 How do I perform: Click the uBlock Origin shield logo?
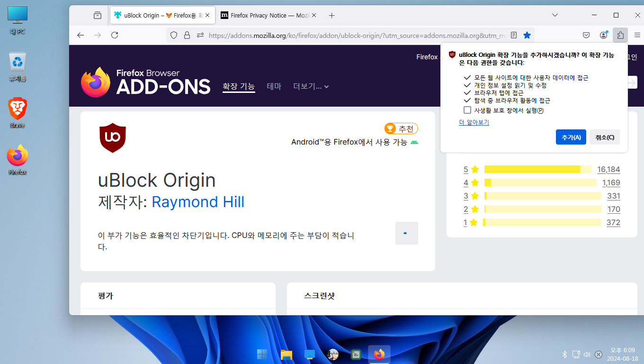coord(113,138)
